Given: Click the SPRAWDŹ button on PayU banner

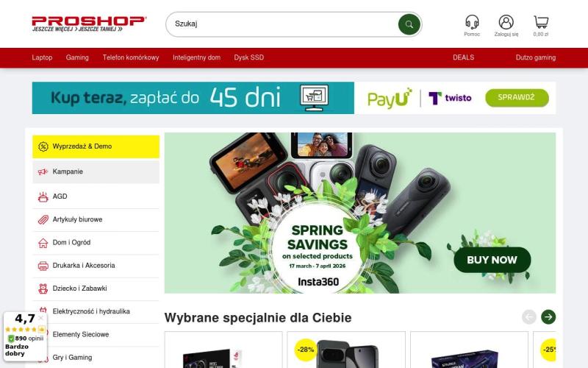Looking at the screenshot, I should 517,98.
